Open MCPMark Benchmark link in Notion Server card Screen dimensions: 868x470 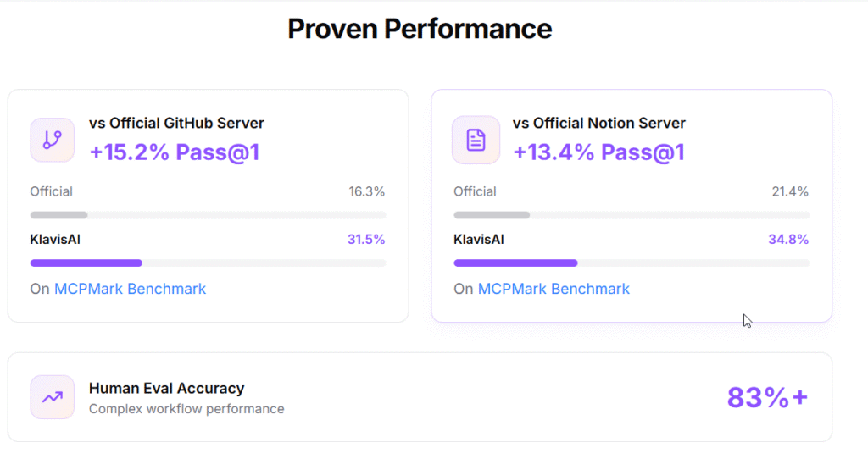pyautogui.click(x=554, y=289)
